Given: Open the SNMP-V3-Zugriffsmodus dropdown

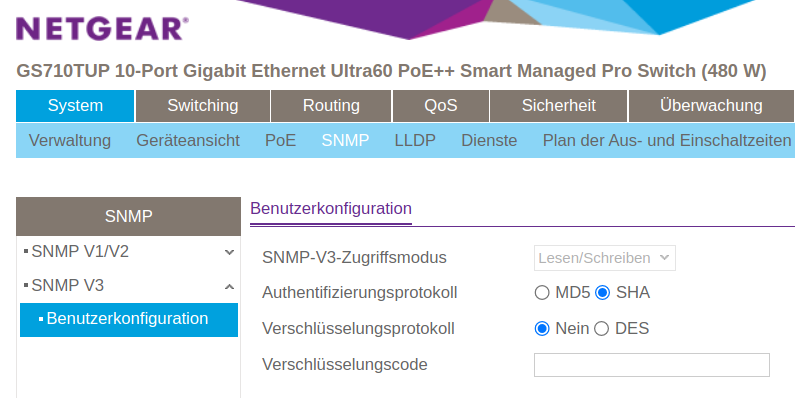Looking at the screenshot, I should pyautogui.click(x=604, y=258).
